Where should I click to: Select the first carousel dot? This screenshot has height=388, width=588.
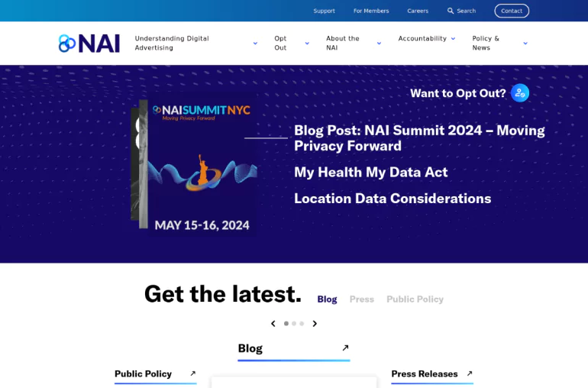pos(286,323)
